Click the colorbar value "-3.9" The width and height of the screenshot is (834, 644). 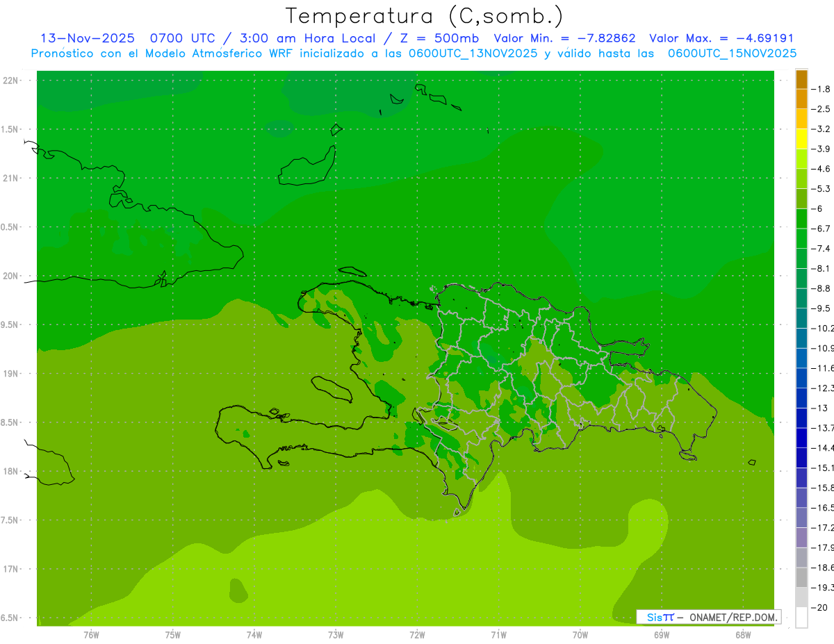click(821, 149)
